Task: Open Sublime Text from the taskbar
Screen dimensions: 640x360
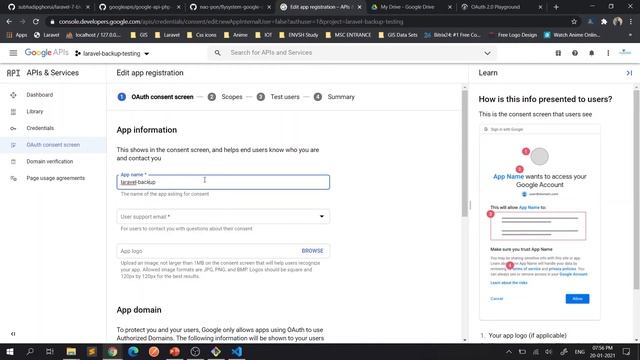Action: click(92, 351)
